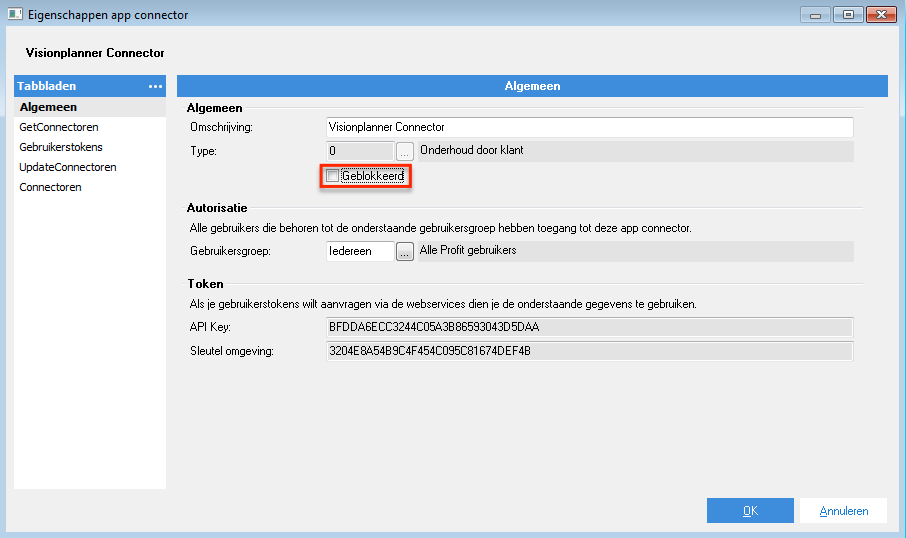Image resolution: width=906 pixels, height=538 pixels.
Task: Cancel with the Annuleren button
Action: point(843,511)
